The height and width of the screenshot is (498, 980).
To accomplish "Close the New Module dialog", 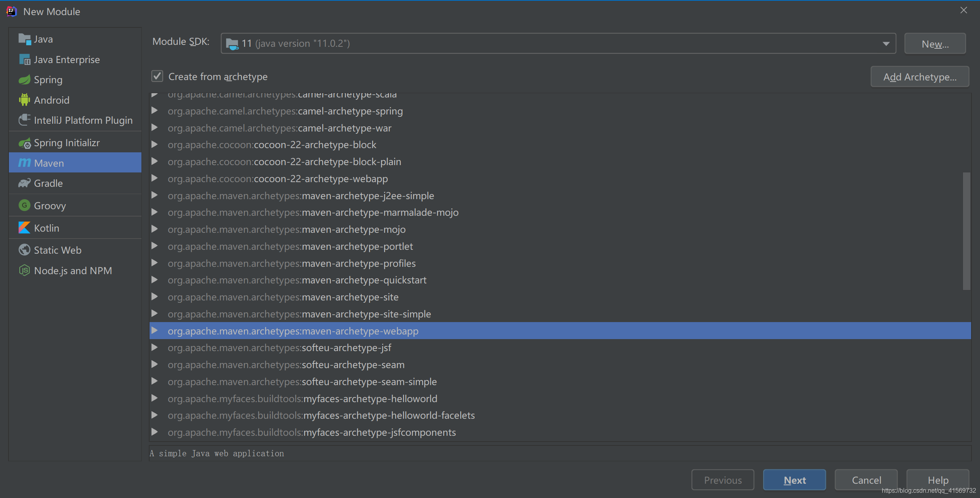I will [963, 10].
